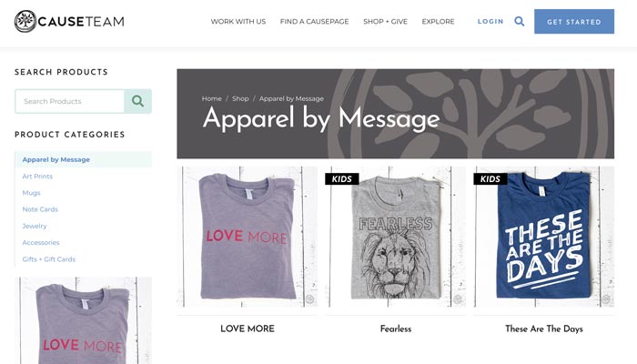Image resolution: width=637 pixels, height=364 pixels.
Task: Click the Login link
Action: [490, 22]
